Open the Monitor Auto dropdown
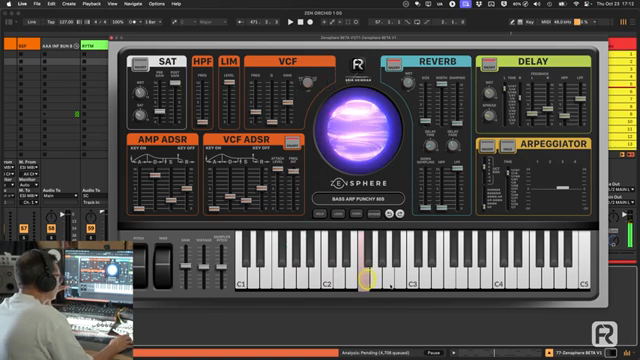Viewport: 640px width, 360px height. [29, 185]
